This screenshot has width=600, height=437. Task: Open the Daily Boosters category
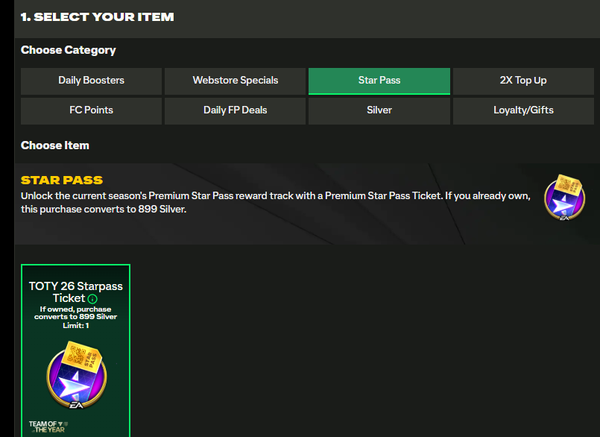91,80
